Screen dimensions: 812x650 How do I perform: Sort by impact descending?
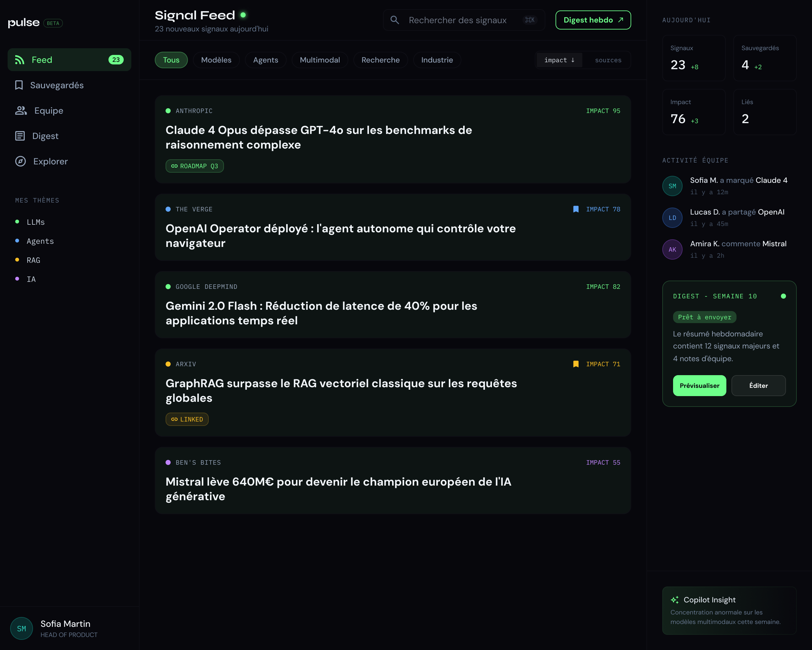559,60
